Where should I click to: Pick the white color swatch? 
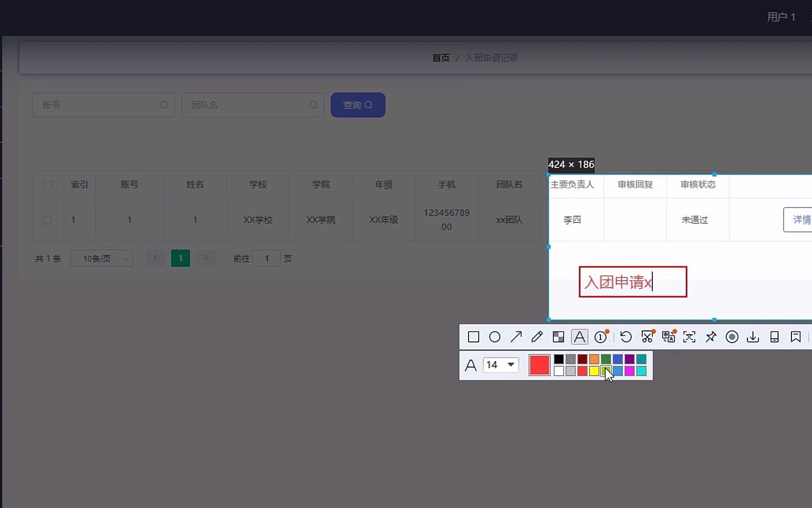[x=559, y=371]
